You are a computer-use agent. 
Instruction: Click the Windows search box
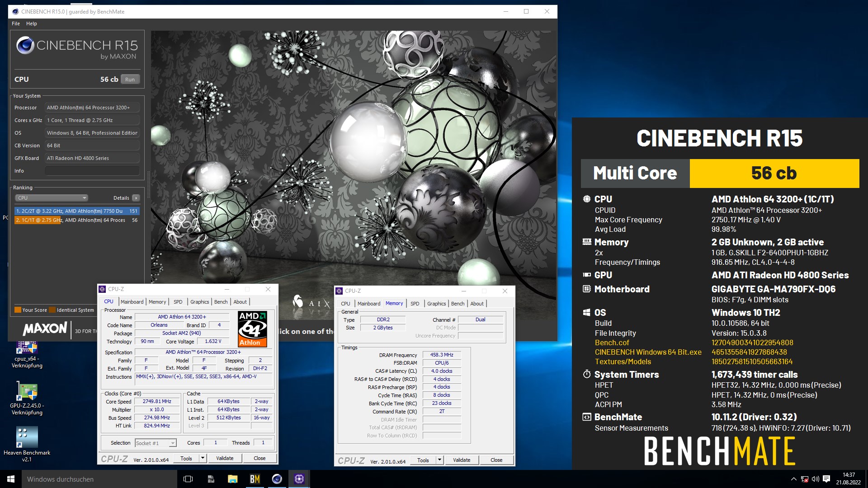tap(99, 479)
